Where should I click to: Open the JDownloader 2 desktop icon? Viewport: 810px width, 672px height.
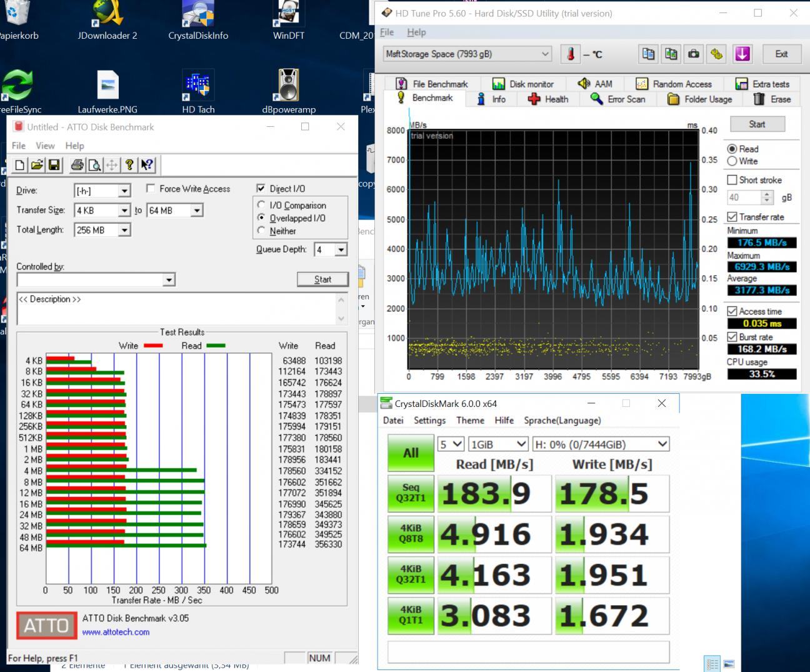[x=107, y=21]
